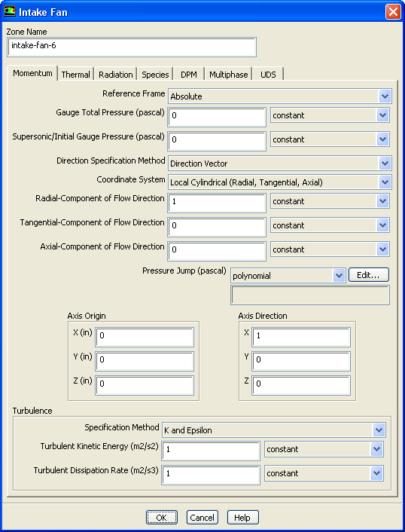This screenshot has height=532, width=405.
Task: Open Radial-Component constant dropdown
Action: point(330,201)
